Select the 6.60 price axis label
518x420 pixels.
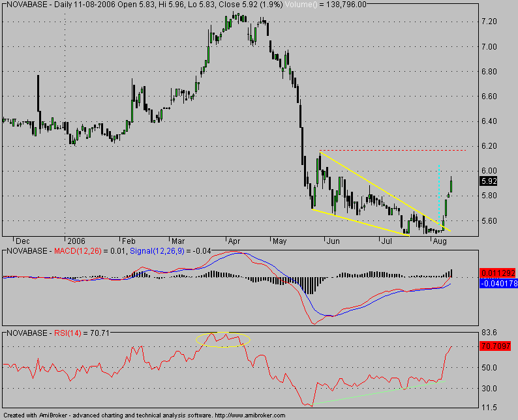pos(489,97)
